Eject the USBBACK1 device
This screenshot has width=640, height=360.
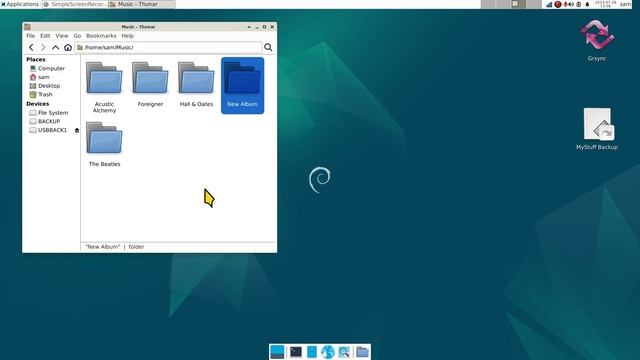[77, 130]
